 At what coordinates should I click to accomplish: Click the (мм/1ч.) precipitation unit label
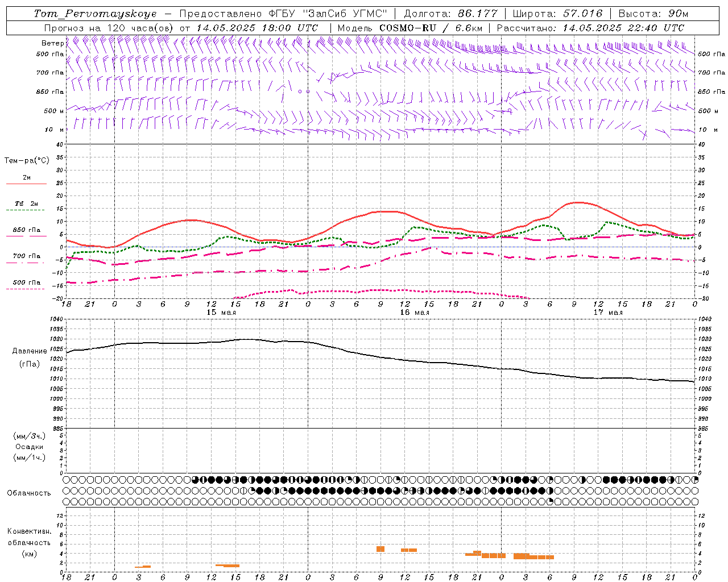(x=30, y=458)
